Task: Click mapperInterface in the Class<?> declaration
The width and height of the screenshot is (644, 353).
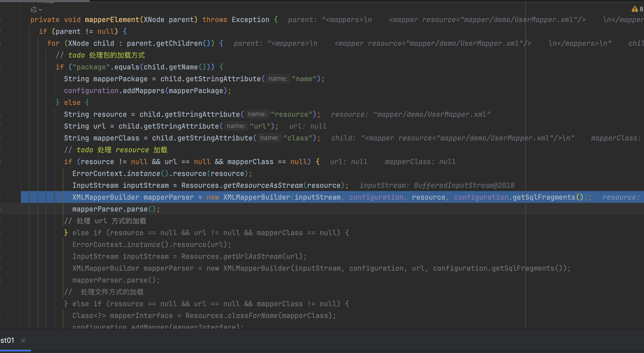Action: point(141,316)
